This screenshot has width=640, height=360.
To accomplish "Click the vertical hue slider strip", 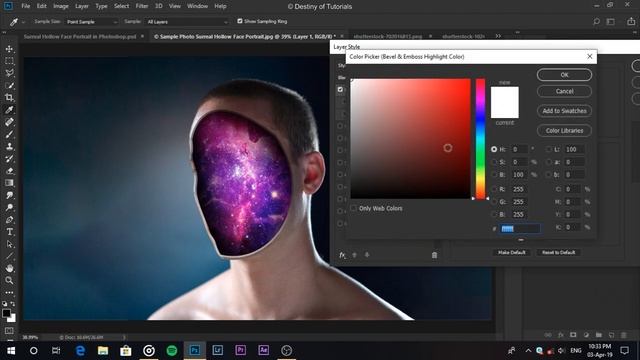I will (x=480, y=139).
